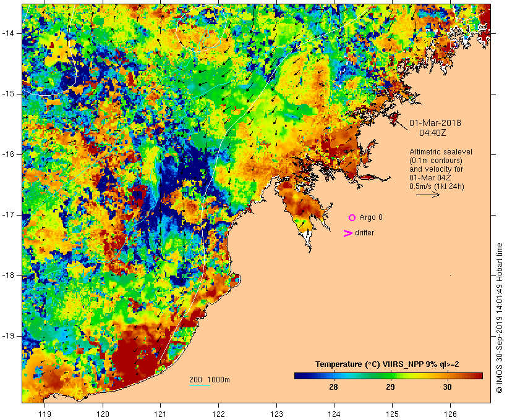This screenshot has width=507, height=420.
Task: Click the IMOS copyright timestamp vertical text
Action: coord(499,318)
